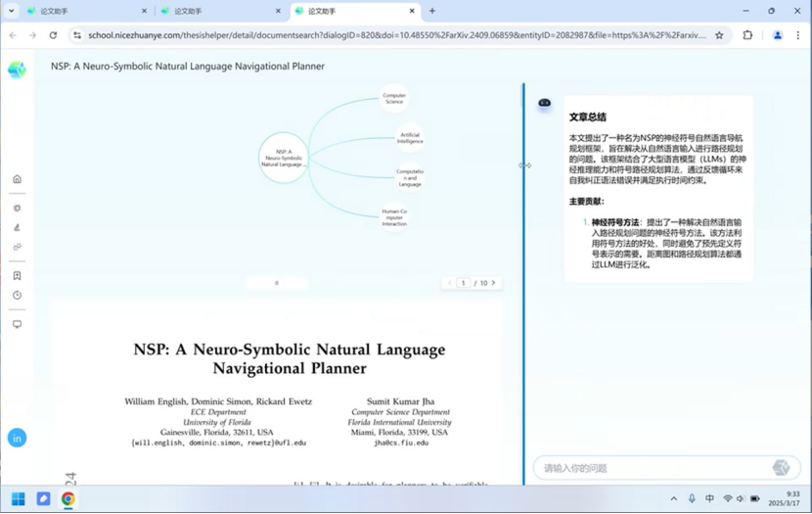
Task: Switch to the second 论文助手 tab
Action: (220, 11)
